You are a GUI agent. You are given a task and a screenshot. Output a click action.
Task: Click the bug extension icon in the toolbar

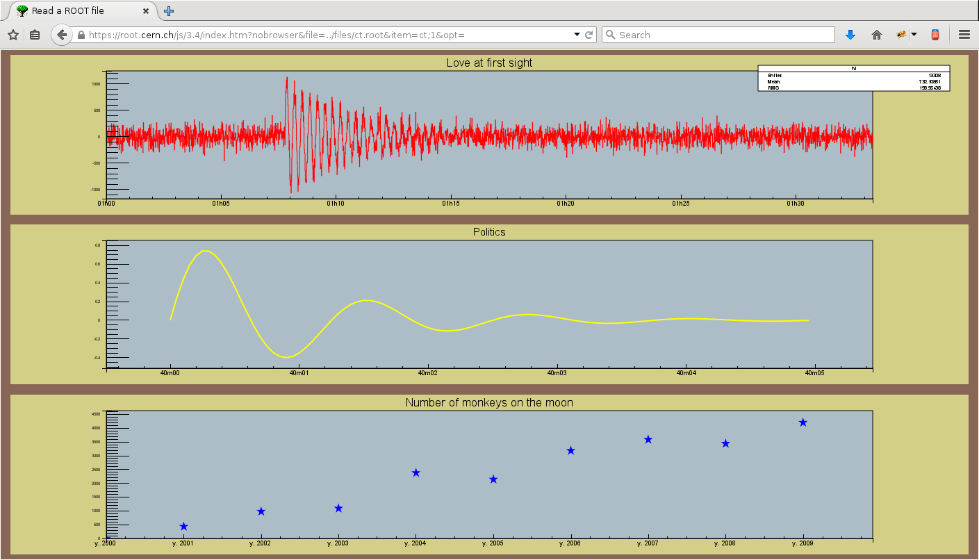click(x=902, y=35)
